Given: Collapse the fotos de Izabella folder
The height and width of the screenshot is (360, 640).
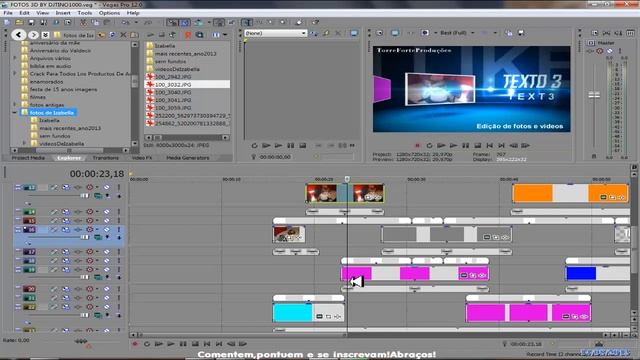Looking at the screenshot, I should [x=15, y=113].
